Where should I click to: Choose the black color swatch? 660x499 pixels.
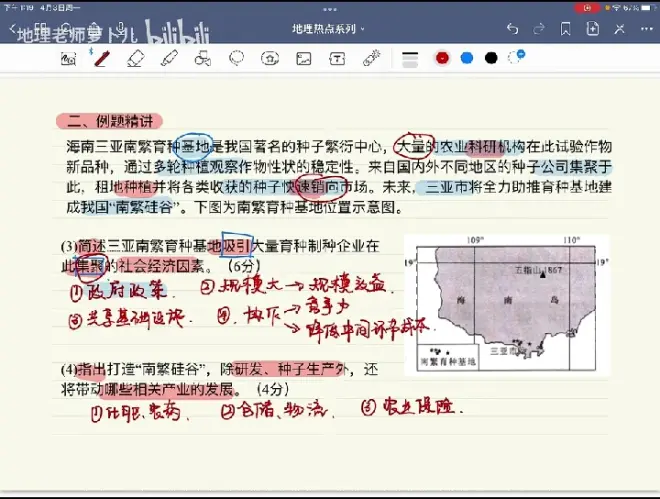click(491, 58)
